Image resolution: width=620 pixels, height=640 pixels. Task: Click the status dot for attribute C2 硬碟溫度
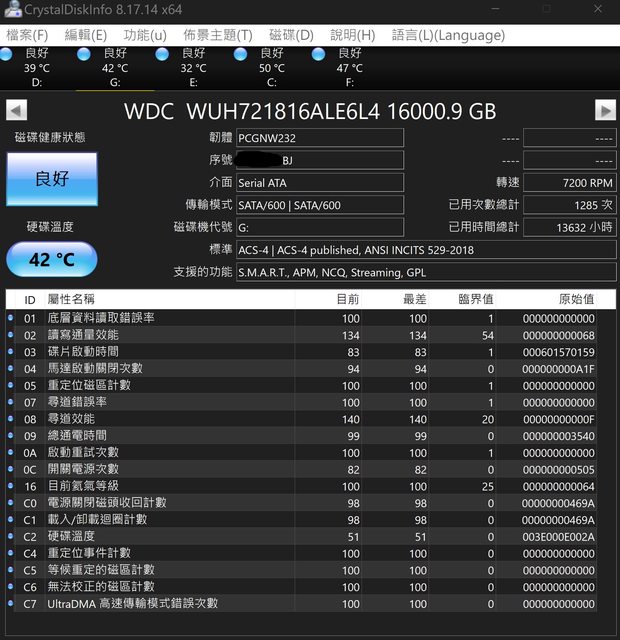pyautogui.click(x=11, y=536)
